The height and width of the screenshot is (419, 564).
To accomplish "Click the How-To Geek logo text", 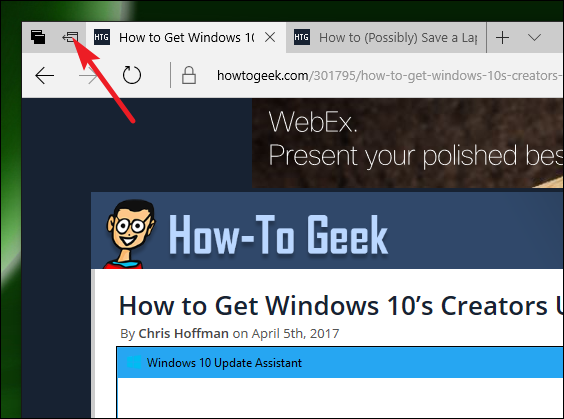I will click(x=278, y=235).
